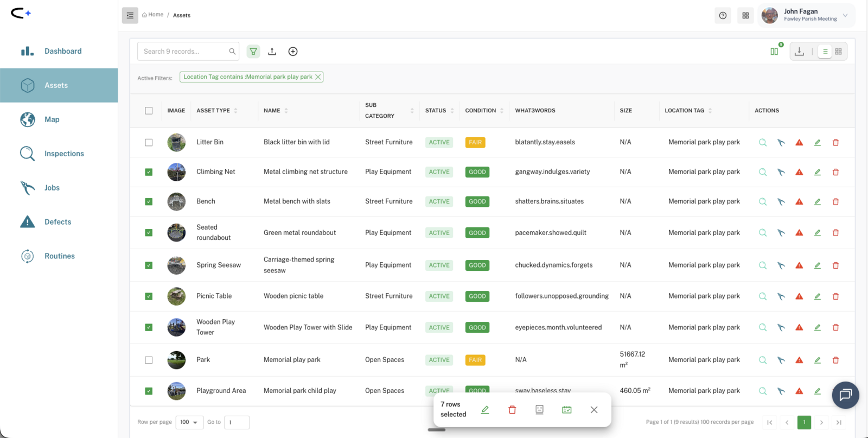Check the Litter Bin row checkbox
Viewport: 868px width, 438px height.
[149, 143]
